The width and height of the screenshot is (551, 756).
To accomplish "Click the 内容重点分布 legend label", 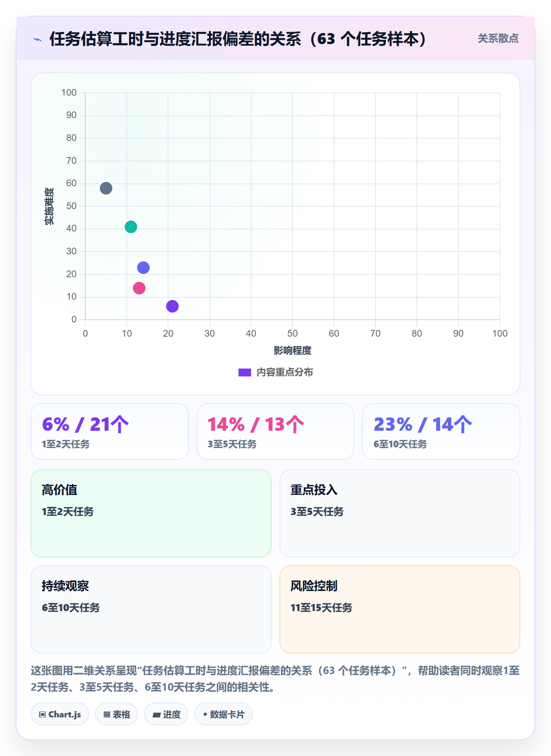I will click(x=285, y=372).
